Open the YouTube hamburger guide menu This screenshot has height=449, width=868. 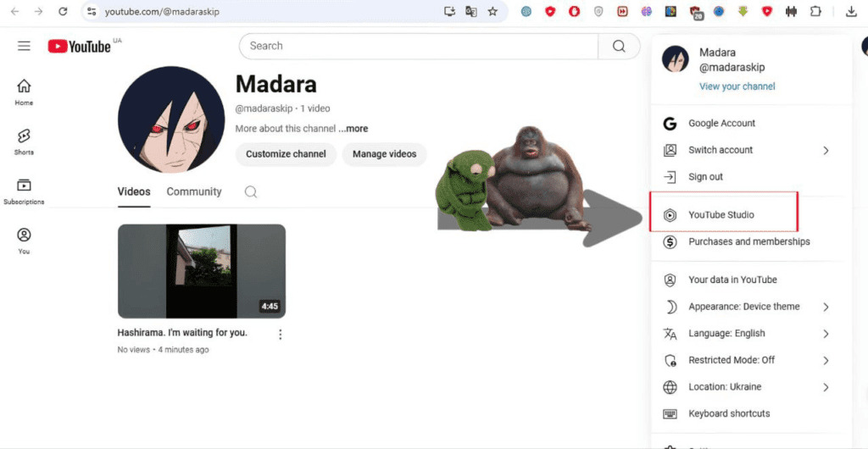24,46
